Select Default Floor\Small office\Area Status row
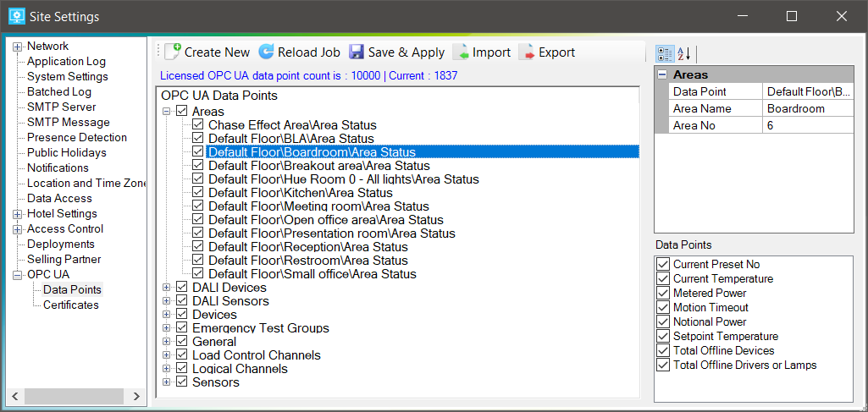The height and width of the screenshot is (412, 868). click(312, 274)
